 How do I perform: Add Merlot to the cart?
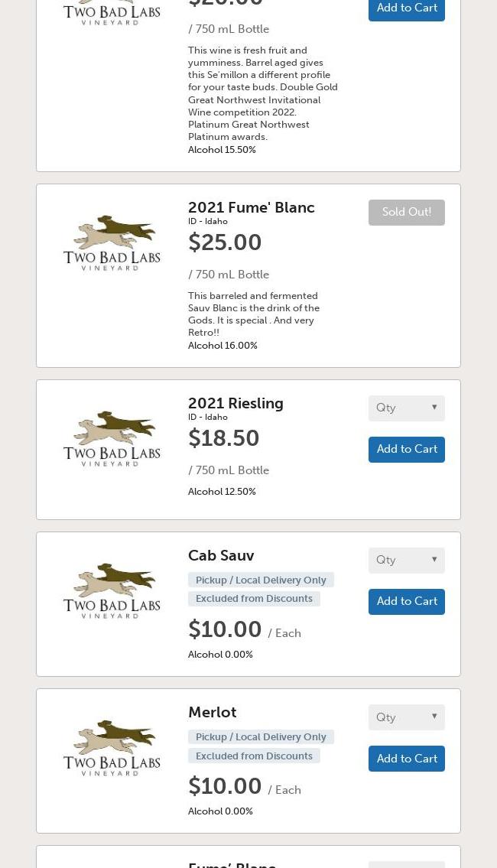tap(406, 759)
